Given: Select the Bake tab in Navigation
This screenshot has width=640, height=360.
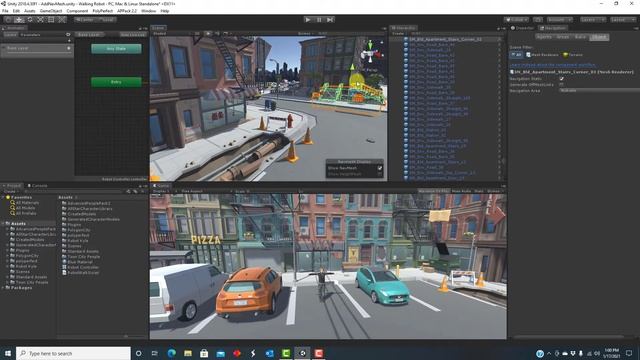Looking at the screenshot, I should (580, 37).
